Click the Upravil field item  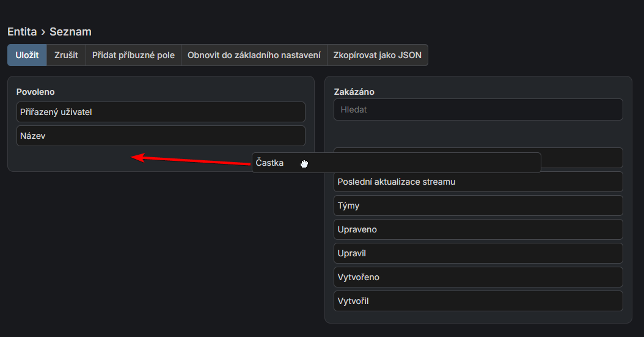(x=478, y=253)
